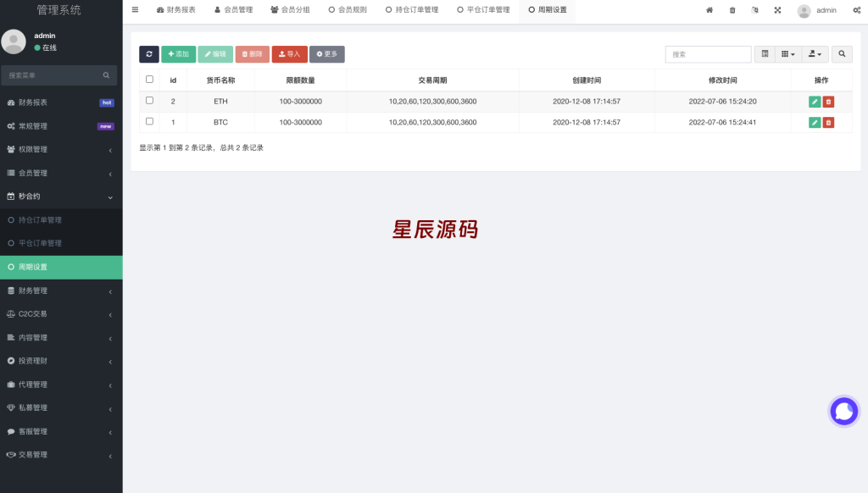Click the 编辑 edit toolbar button
This screenshot has width=868, height=493.
pyautogui.click(x=215, y=54)
